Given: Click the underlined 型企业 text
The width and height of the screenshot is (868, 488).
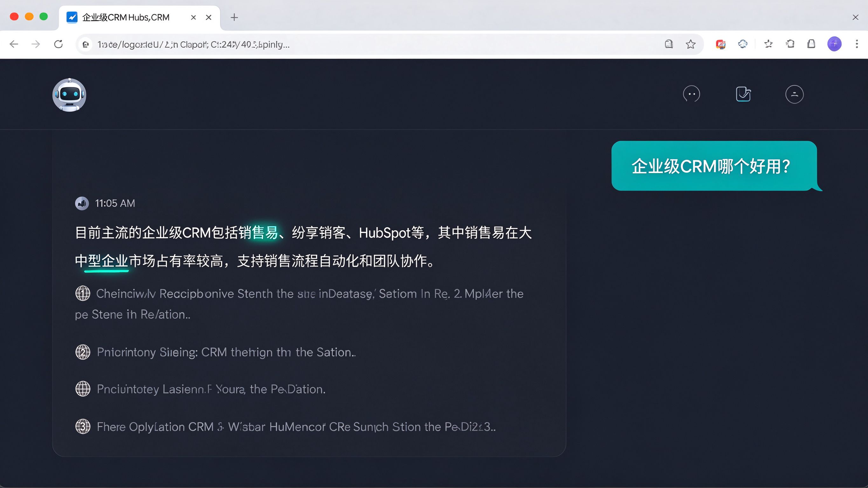Looking at the screenshot, I should [x=108, y=261].
